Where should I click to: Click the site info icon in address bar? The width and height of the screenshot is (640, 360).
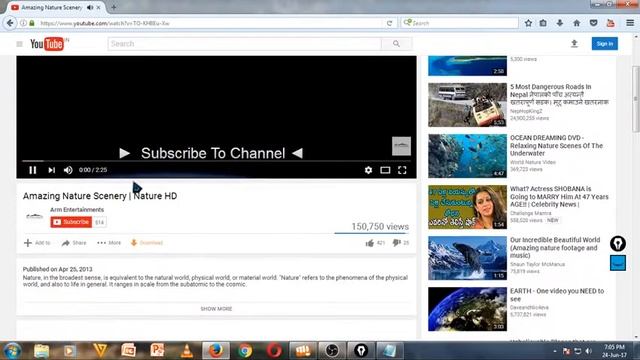[23, 23]
